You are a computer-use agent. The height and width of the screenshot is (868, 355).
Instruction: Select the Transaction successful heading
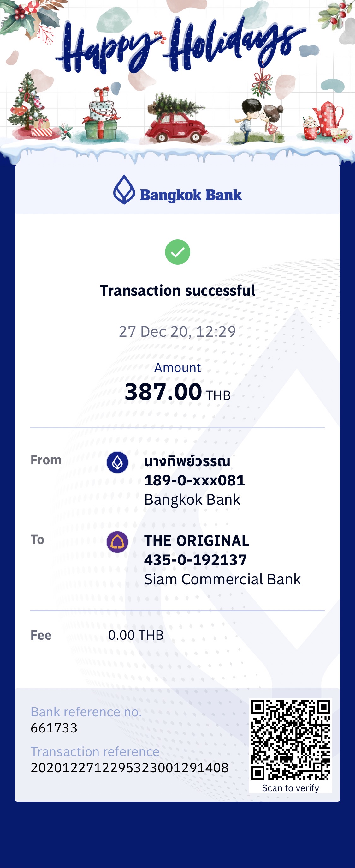click(x=178, y=291)
